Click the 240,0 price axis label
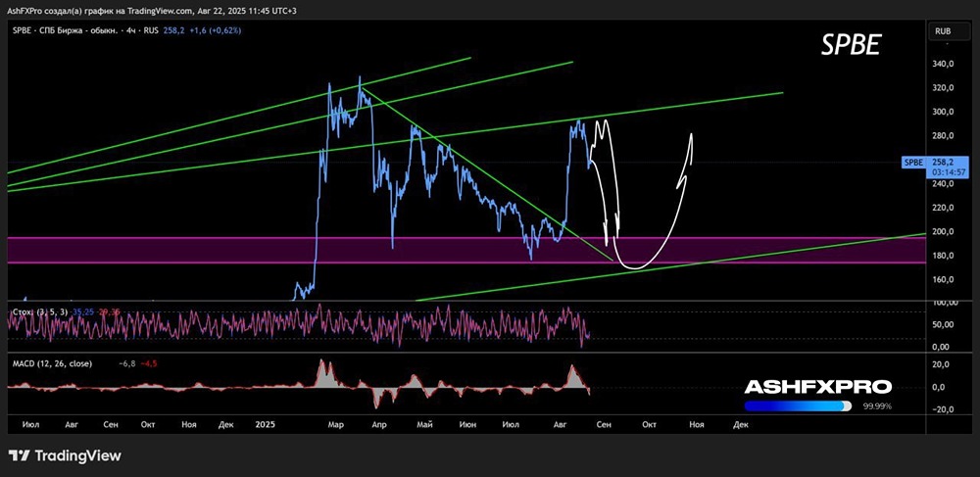Image resolution: width=980 pixels, height=477 pixels. tap(943, 184)
